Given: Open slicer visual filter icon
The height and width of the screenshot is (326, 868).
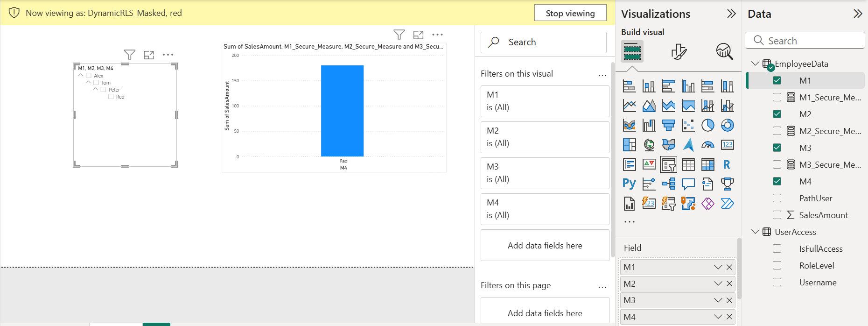Looking at the screenshot, I should tap(130, 55).
